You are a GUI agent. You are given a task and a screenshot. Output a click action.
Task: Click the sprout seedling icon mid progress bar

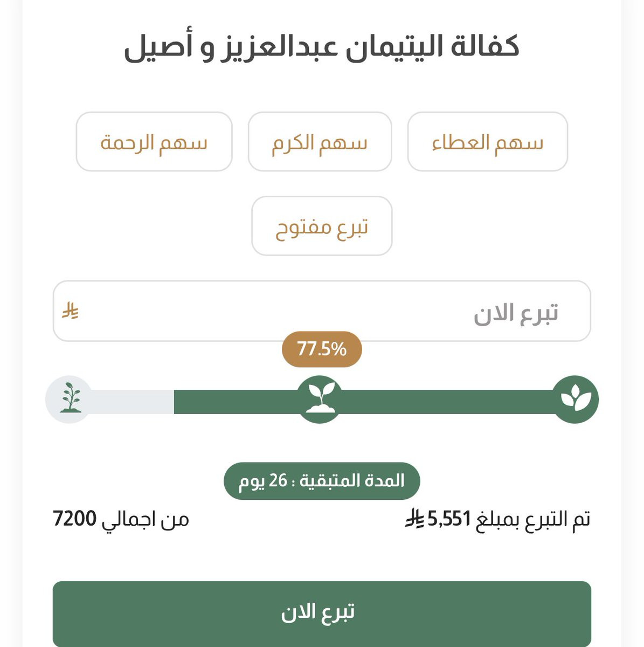(320, 400)
